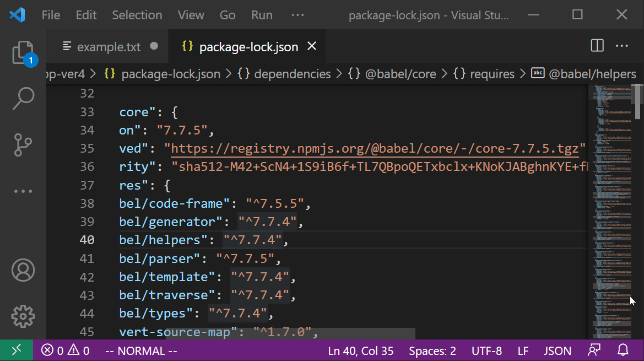Go to line via Ln 40, Col 35
This screenshot has width=644, height=361.
point(361,351)
